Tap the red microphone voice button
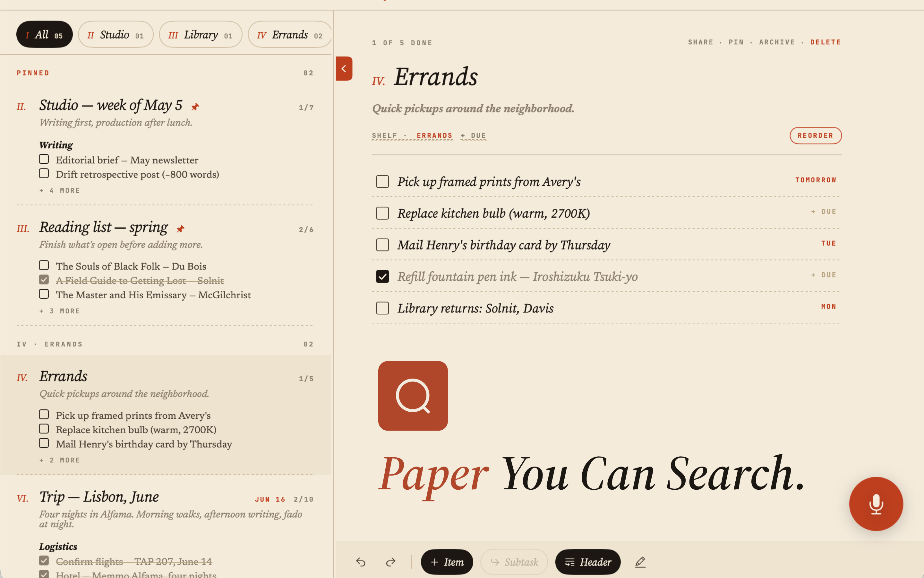Screen dimensions: 924x578 tap(876, 504)
